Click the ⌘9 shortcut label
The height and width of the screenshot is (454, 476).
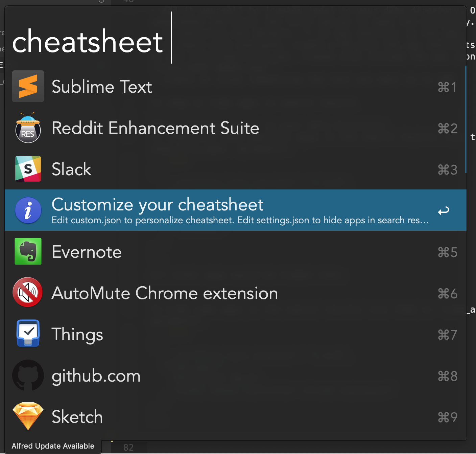click(447, 417)
